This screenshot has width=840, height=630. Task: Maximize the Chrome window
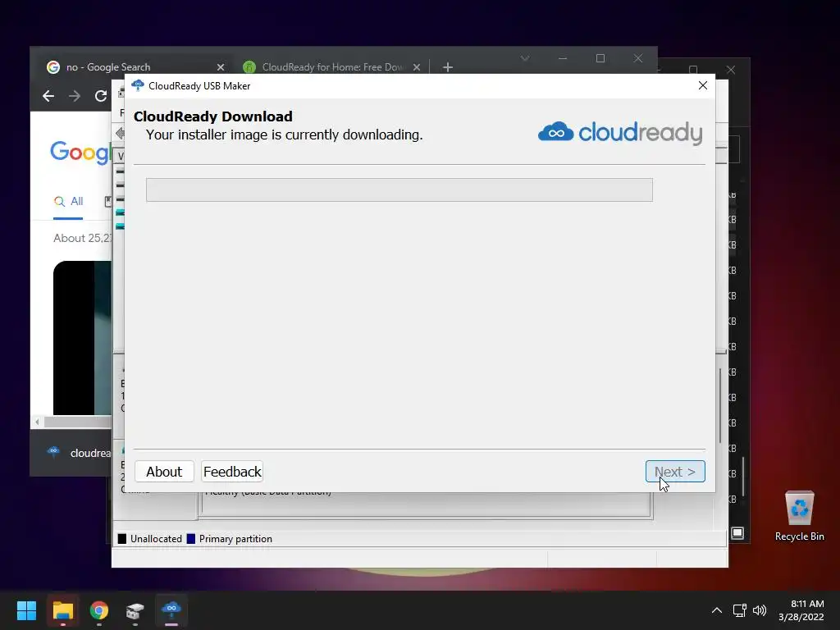coord(600,58)
